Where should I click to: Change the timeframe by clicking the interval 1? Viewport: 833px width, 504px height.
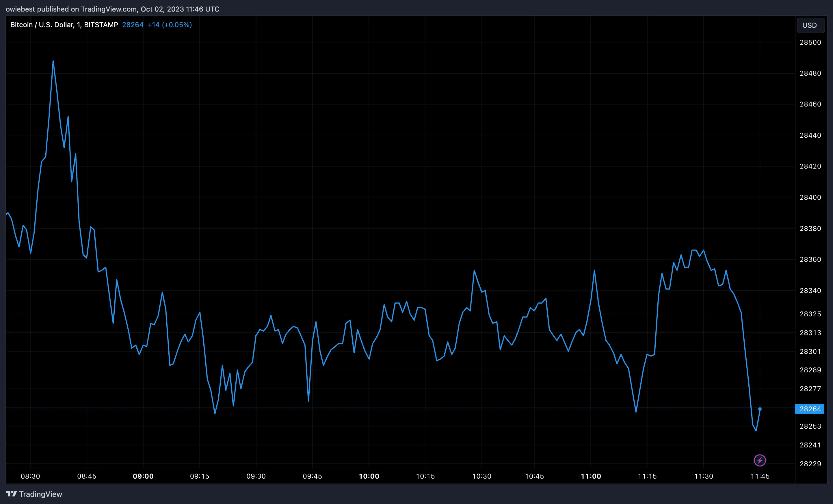coord(79,25)
